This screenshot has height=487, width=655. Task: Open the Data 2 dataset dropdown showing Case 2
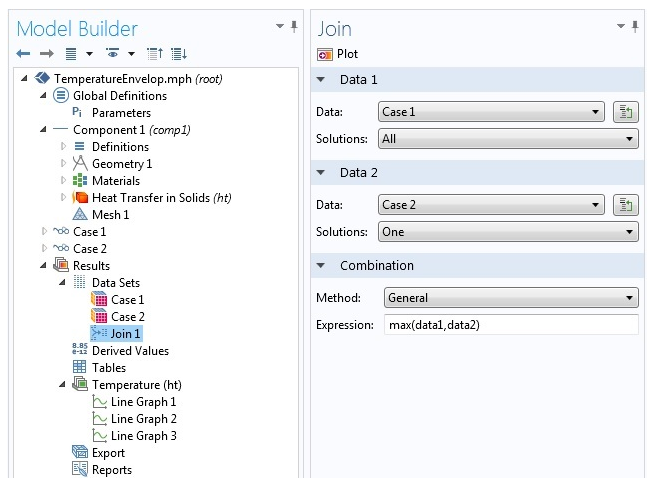pos(491,205)
